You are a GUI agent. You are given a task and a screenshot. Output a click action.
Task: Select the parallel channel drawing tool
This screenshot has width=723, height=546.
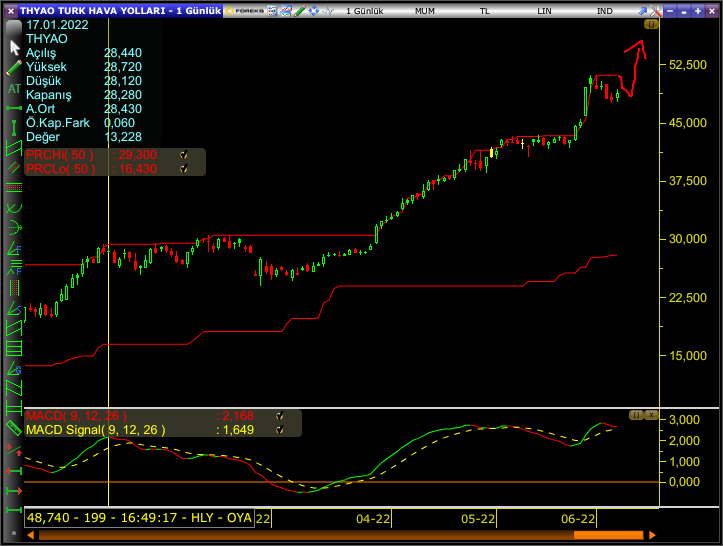pos(14,148)
